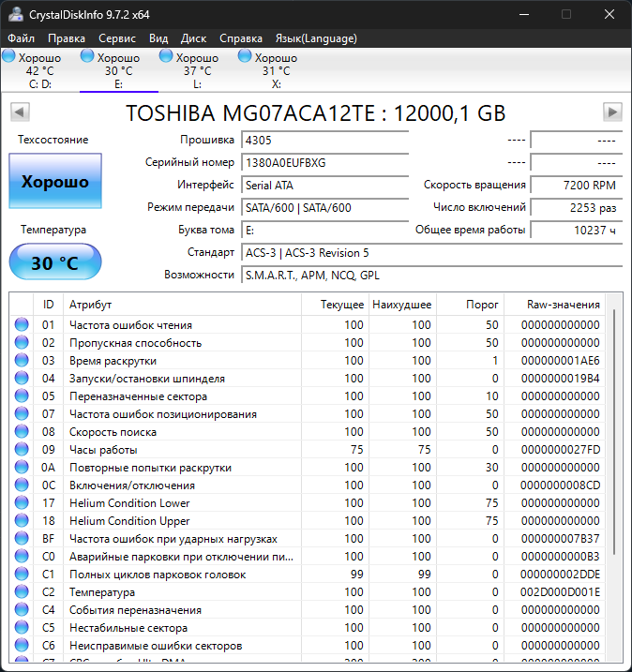This screenshot has height=672, width=632.
Task: Open the Вид menu
Action: point(158,38)
